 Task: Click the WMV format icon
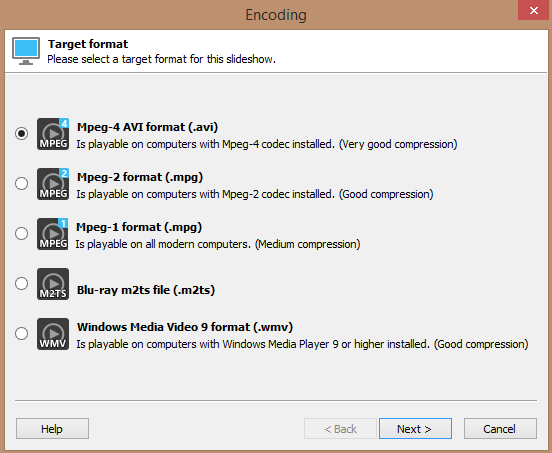[53, 334]
